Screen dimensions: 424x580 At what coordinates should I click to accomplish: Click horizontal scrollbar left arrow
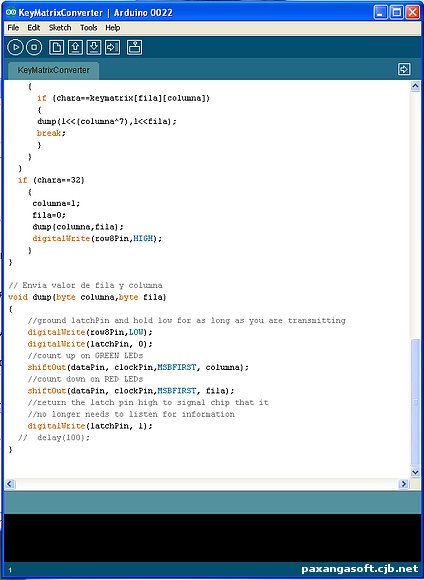(x=10, y=483)
